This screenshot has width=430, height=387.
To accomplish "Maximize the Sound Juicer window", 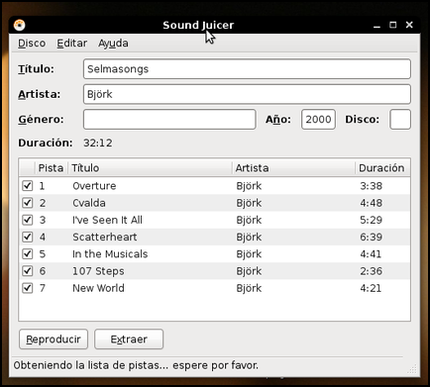I will pyautogui.click(x=393, y=25).
